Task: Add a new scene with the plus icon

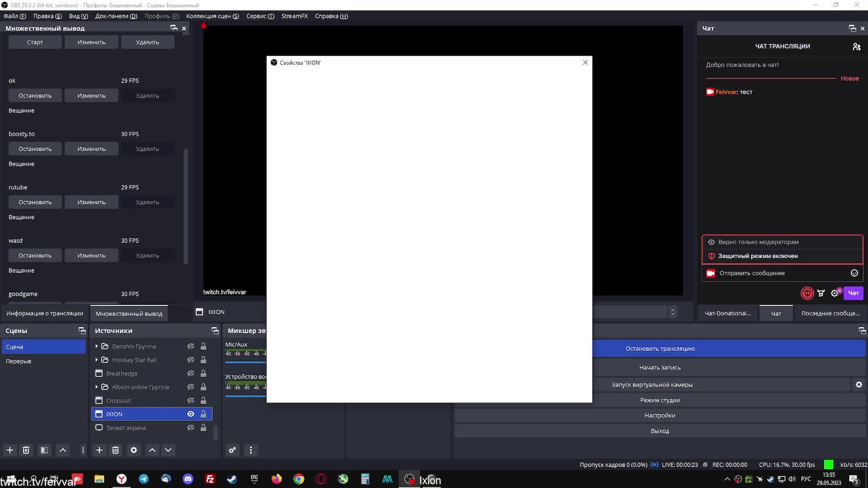Action: pyautogui.click(x=10, y=450)
